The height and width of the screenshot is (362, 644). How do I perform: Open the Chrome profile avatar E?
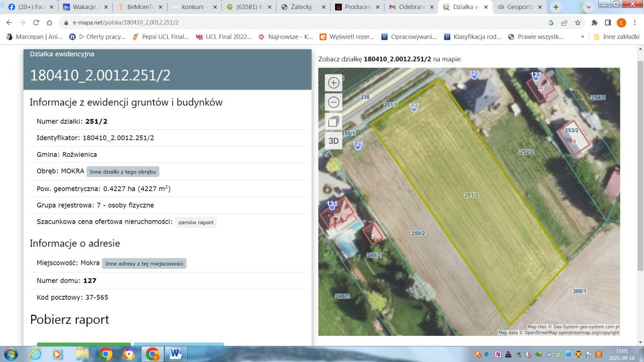coord(621,23)
